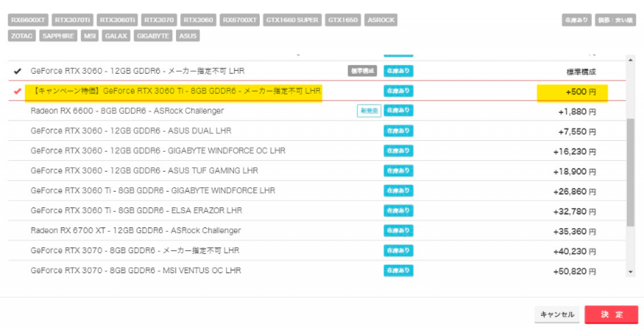Filter by RTX3070 tag
644x329 pixels.
pyautogui.click(x=159, y=20)
